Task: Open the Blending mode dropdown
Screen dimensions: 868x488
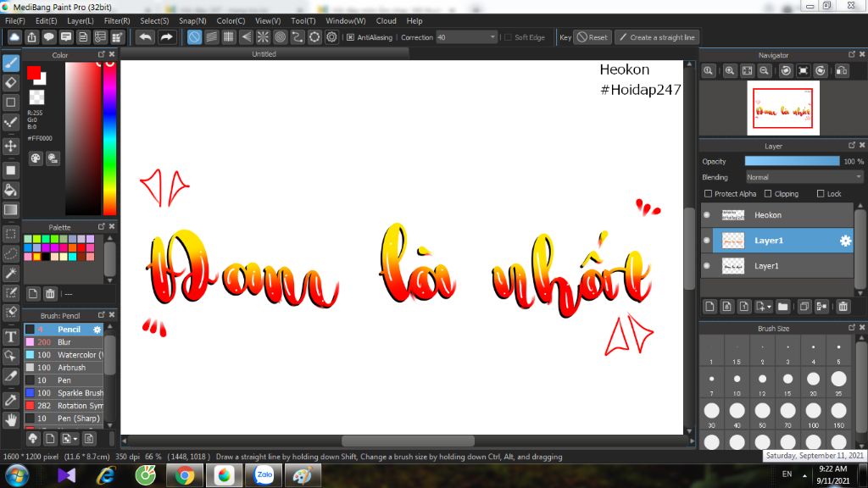Action: (x=858, y=177)
